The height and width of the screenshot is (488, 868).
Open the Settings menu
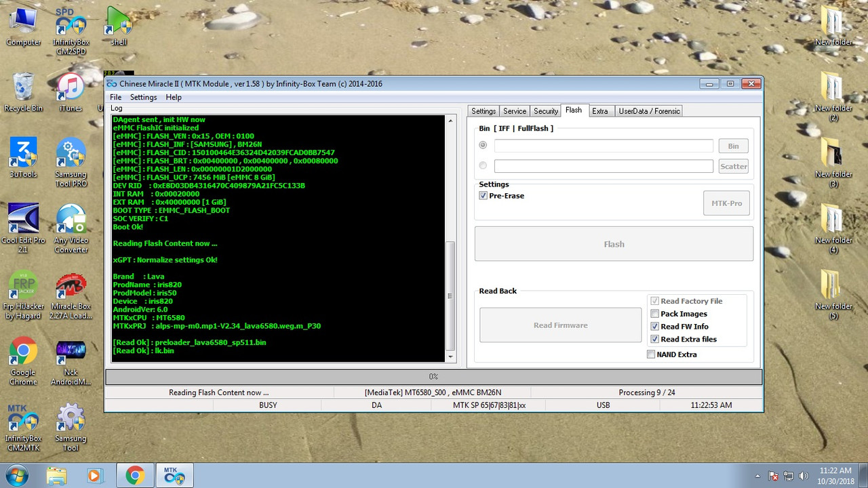[143, 98]
